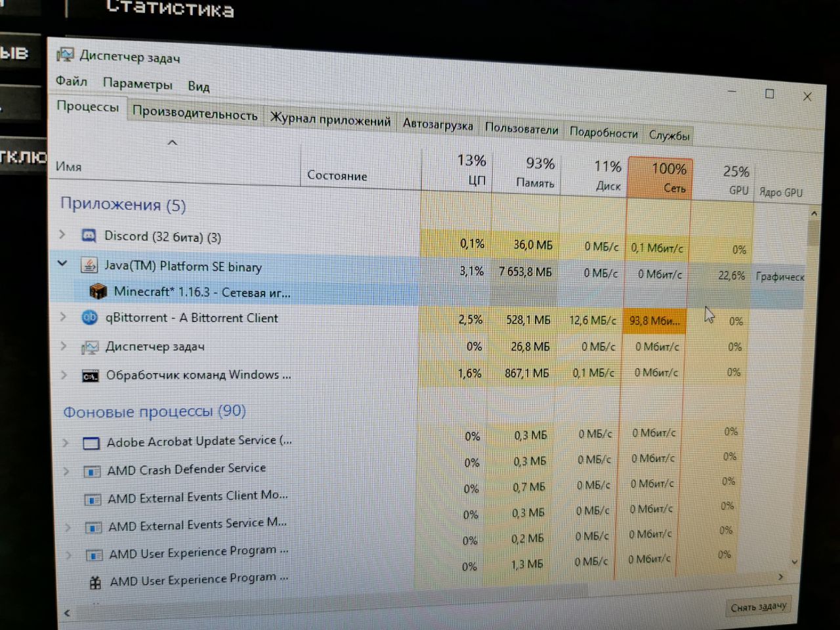Sort by the Состояние column header
This screenshot has width=840, height=630.
pos(361,169)
